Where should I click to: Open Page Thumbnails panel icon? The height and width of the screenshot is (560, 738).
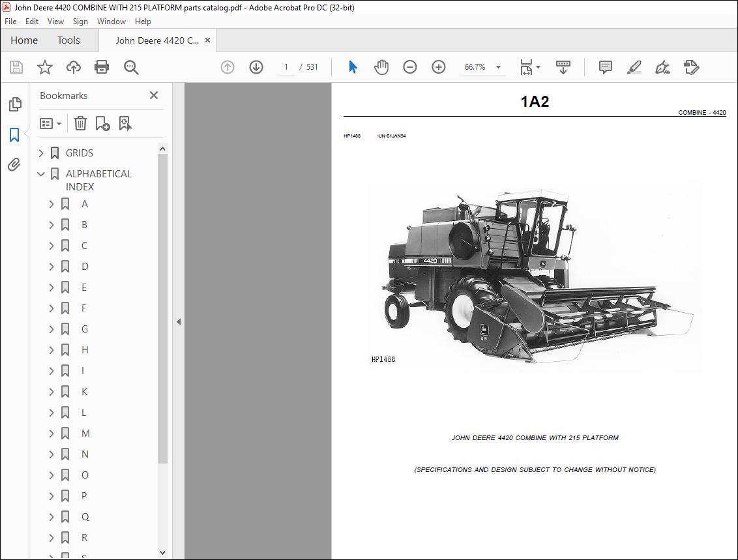tap(15, 104)
